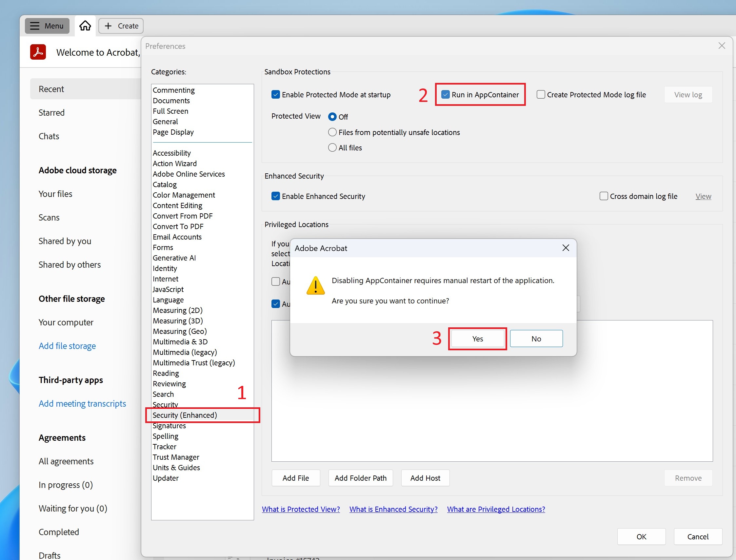Check Cross domain log file
Image resolution: width=736 pixels, height=560 pixels.
[x=604, y=196]
